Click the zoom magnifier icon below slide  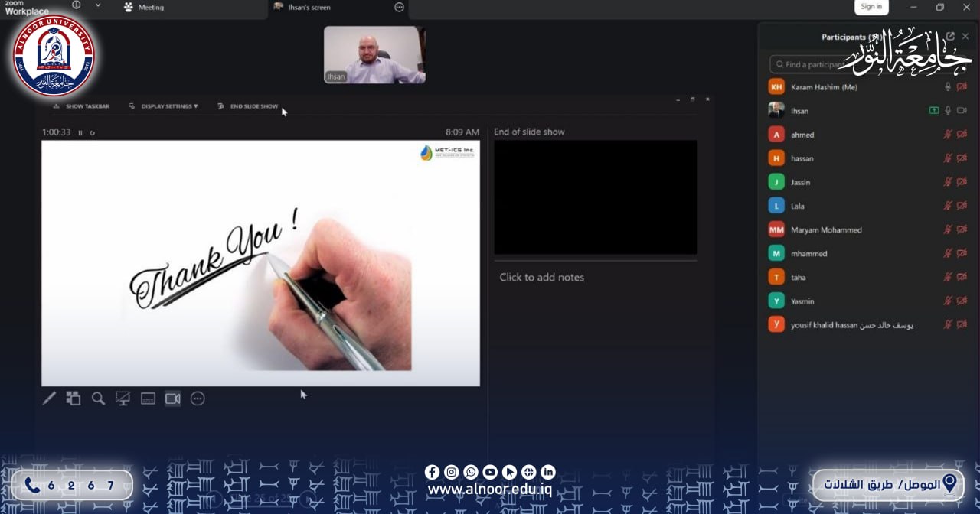pyautogui.click(x=98, y=398)
